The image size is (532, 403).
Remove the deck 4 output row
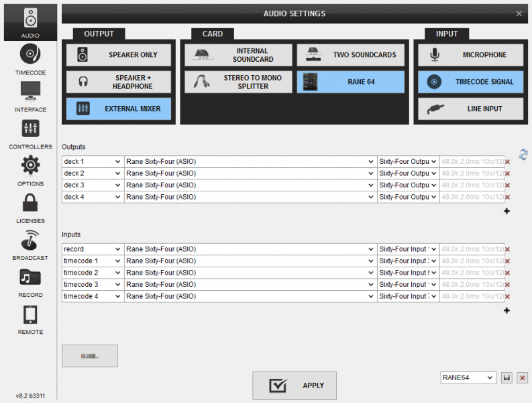(507, 197)
